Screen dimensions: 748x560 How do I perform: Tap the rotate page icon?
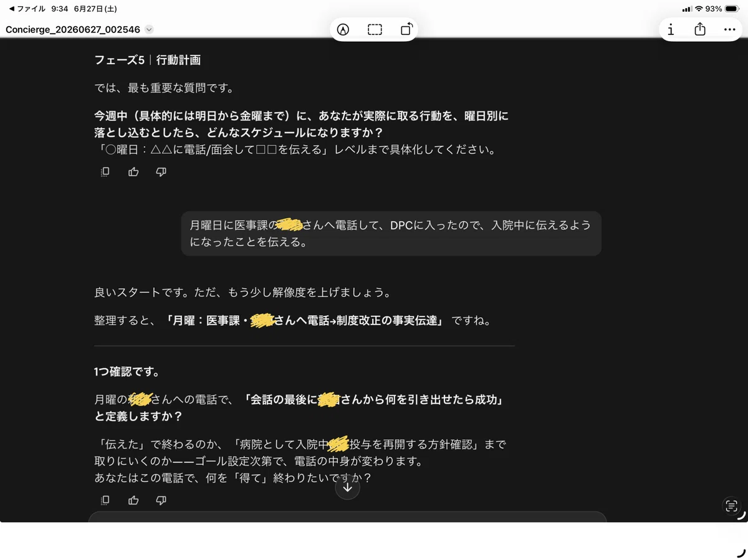tap(406, 29)
